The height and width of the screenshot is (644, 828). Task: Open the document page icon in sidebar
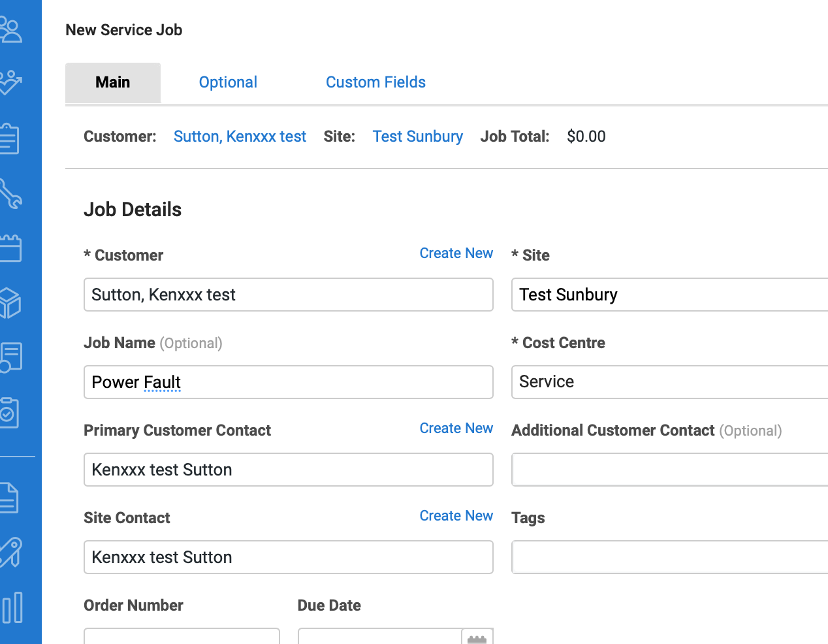coord(10,498)
